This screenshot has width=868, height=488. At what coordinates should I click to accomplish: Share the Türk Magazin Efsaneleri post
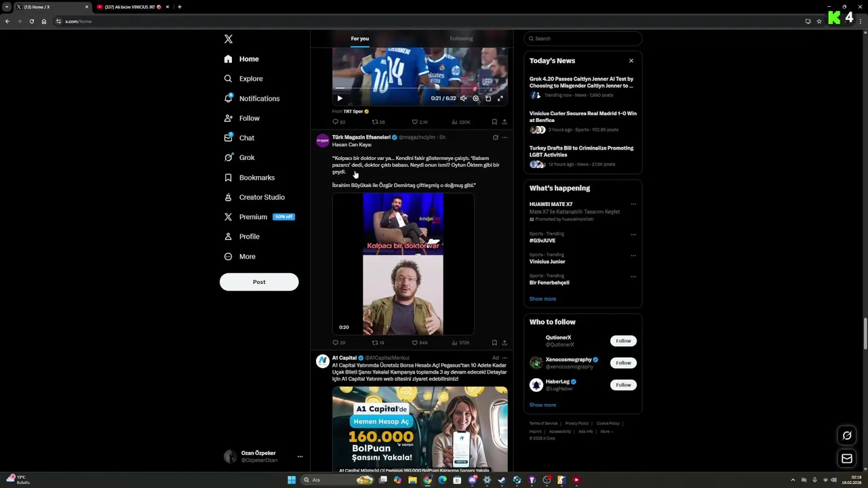[x=504, y=343]
